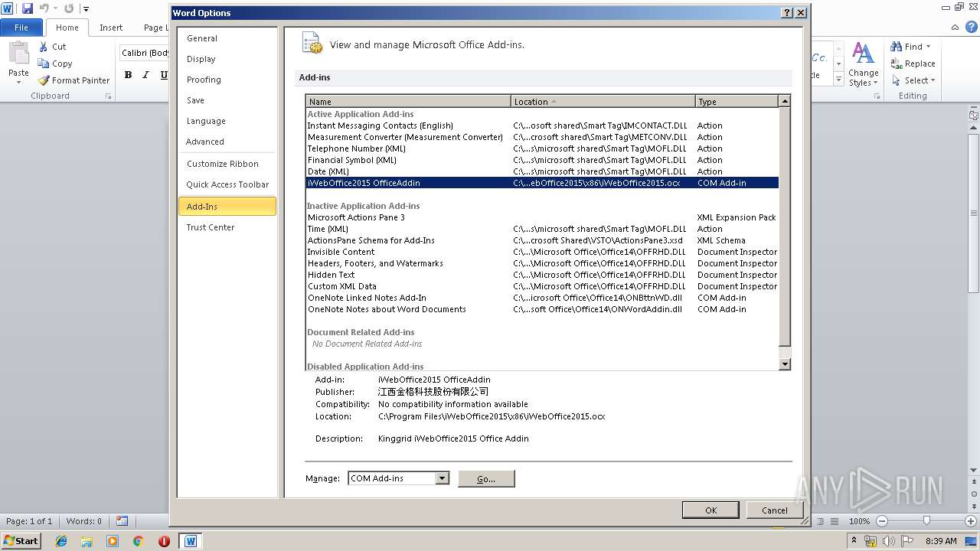Open Customize Ribbon options page
980x551 pixels.
coord(227,164)
